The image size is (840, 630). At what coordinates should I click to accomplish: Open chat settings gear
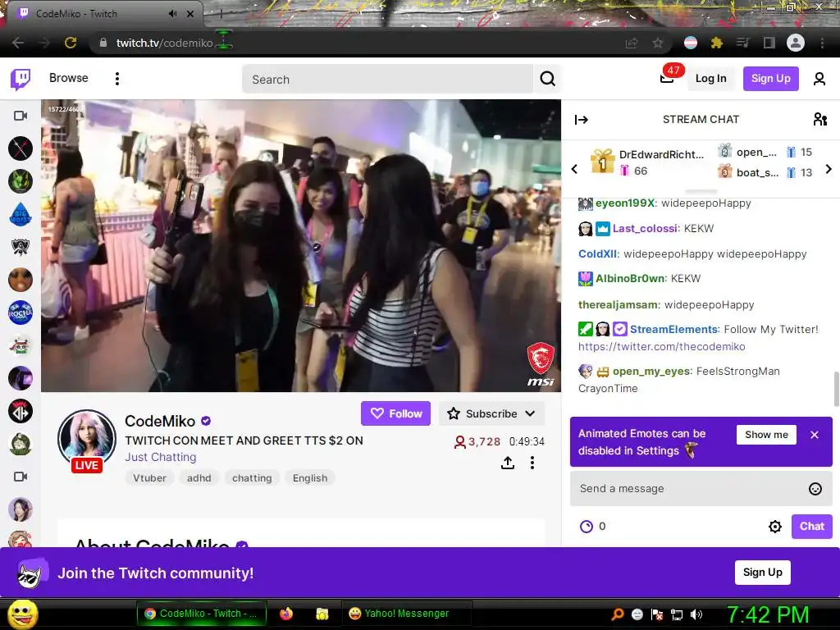774,526
